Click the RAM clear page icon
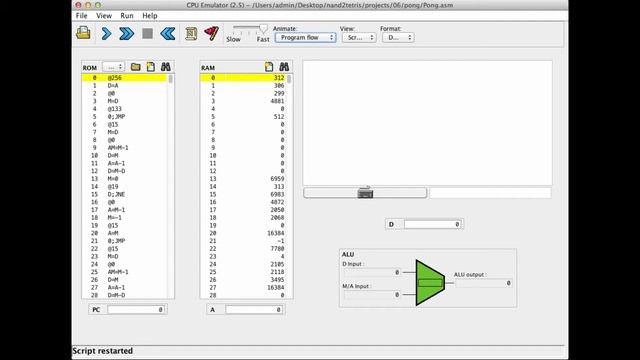The height and width of the screenshot is (360, 640). [269, 67]
